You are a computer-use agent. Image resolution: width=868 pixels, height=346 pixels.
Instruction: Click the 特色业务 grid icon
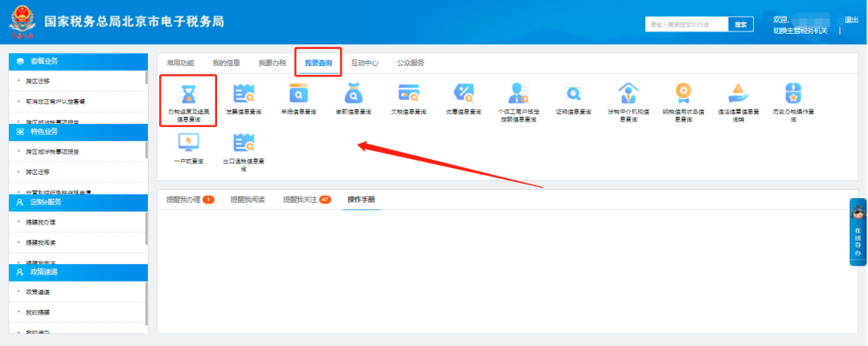[x=20, y=131]
